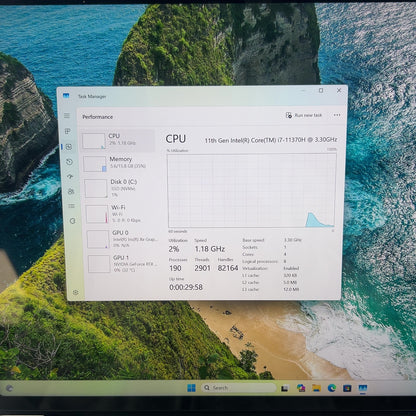Open the Processes page icon in sidebar
Screen dimensions: 416x416
coord(68,131)
